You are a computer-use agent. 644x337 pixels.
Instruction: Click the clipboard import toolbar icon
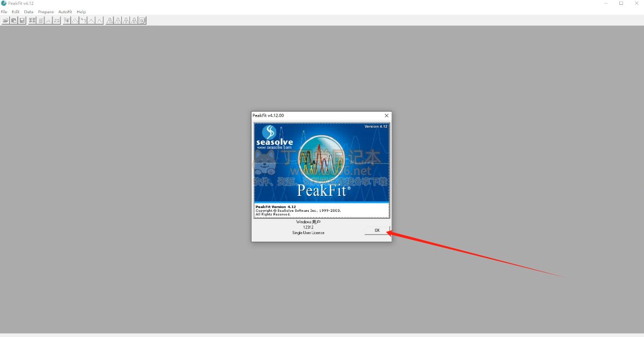(14, 21)
